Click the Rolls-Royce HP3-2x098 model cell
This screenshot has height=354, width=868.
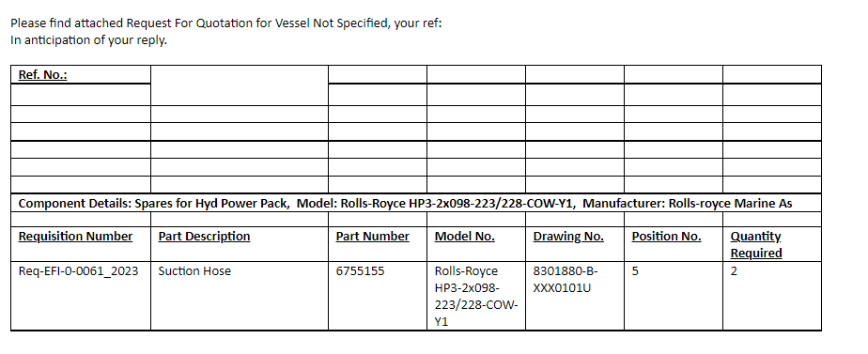pyautogui.click(x=476, y=296)
